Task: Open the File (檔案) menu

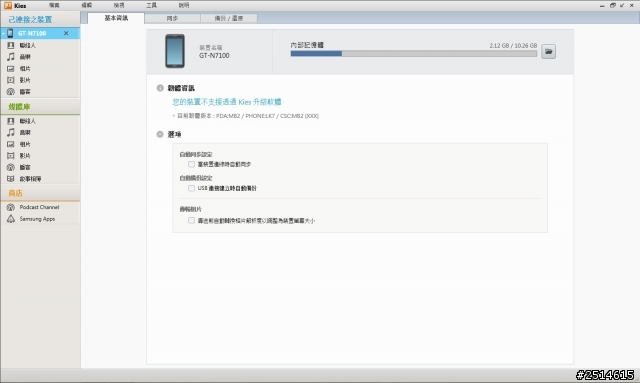Action: 54,5
